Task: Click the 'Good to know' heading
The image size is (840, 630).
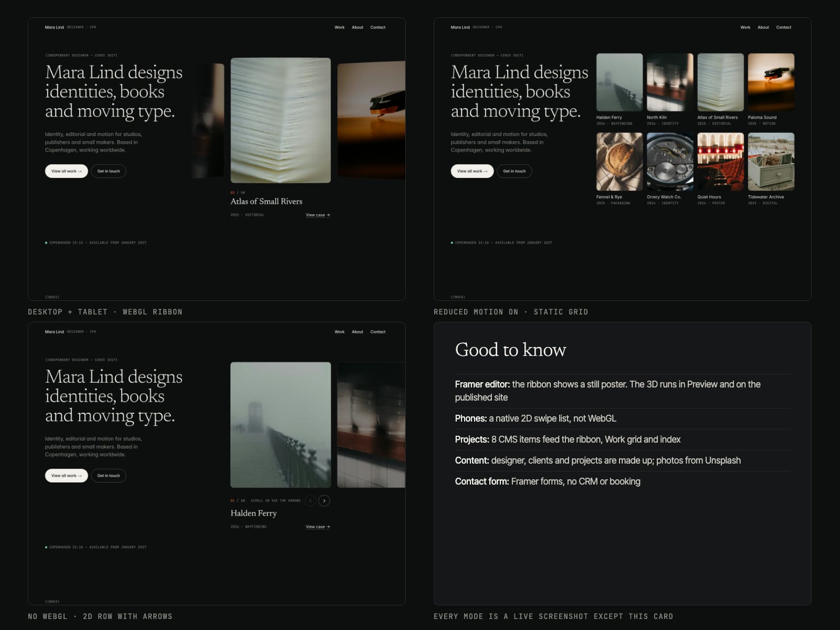Action: (511, 350)
